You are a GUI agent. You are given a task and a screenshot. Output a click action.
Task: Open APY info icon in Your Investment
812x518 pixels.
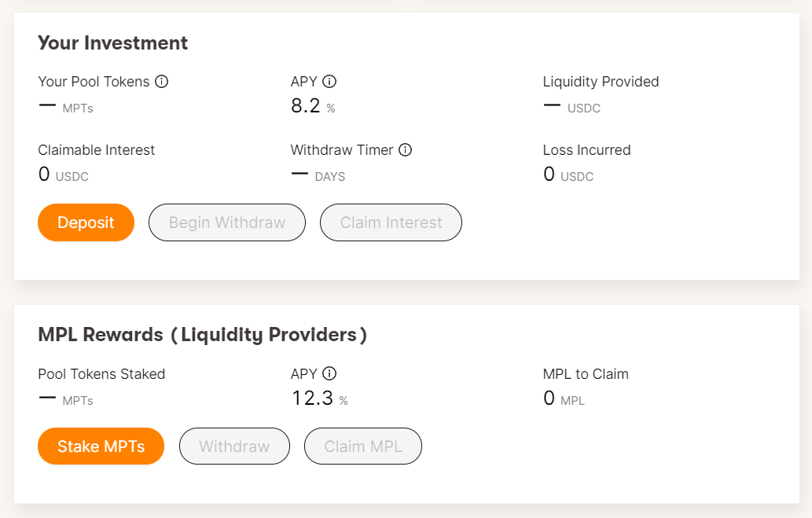[329, 82]
